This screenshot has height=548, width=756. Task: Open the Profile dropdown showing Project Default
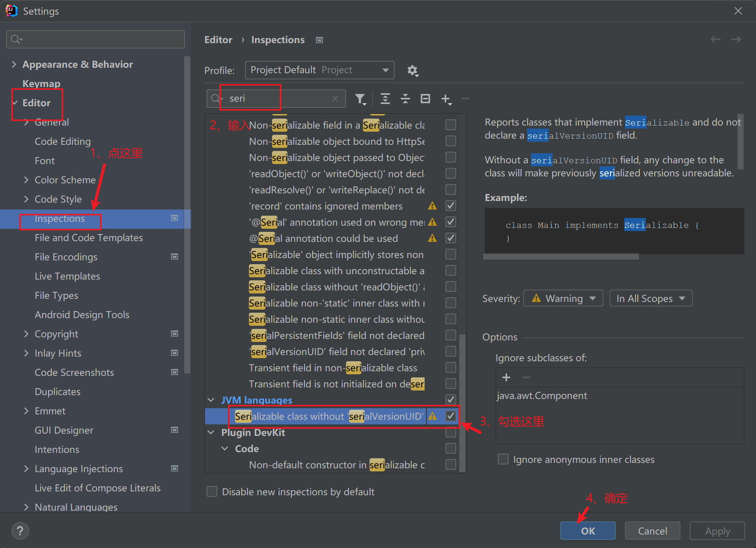(x=319, y=70)
